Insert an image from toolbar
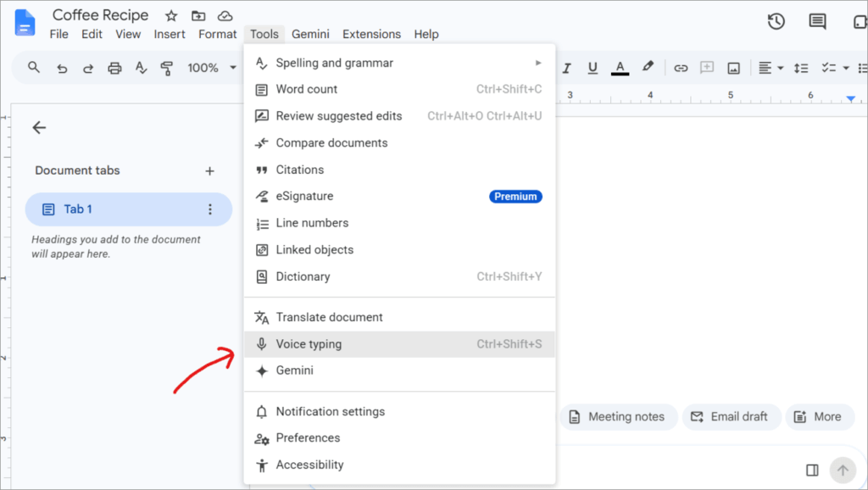This screenshot has height=490, width=868. click(x=733, y=68)
